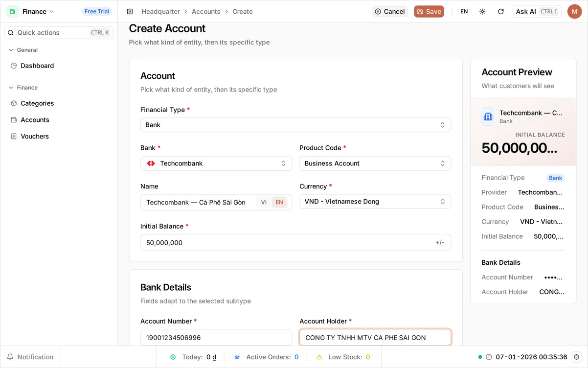The height and width of the screenshot is (368, 588).
Task: Click the Save floppy disk icon
Action: 420,11
